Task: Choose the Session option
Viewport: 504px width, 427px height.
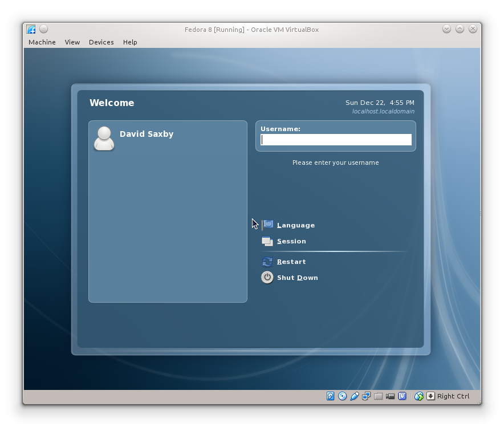Action: pyautogui.click(x=291, y=241)
